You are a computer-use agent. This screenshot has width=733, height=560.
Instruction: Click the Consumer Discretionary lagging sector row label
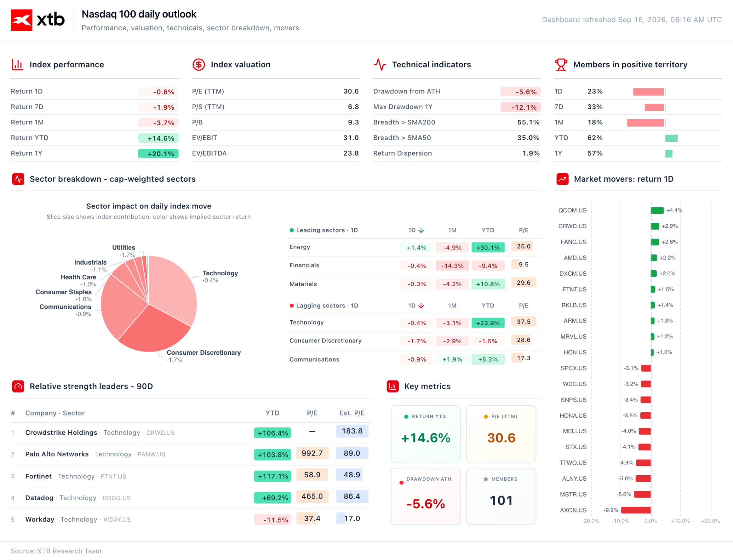[325, 341]
